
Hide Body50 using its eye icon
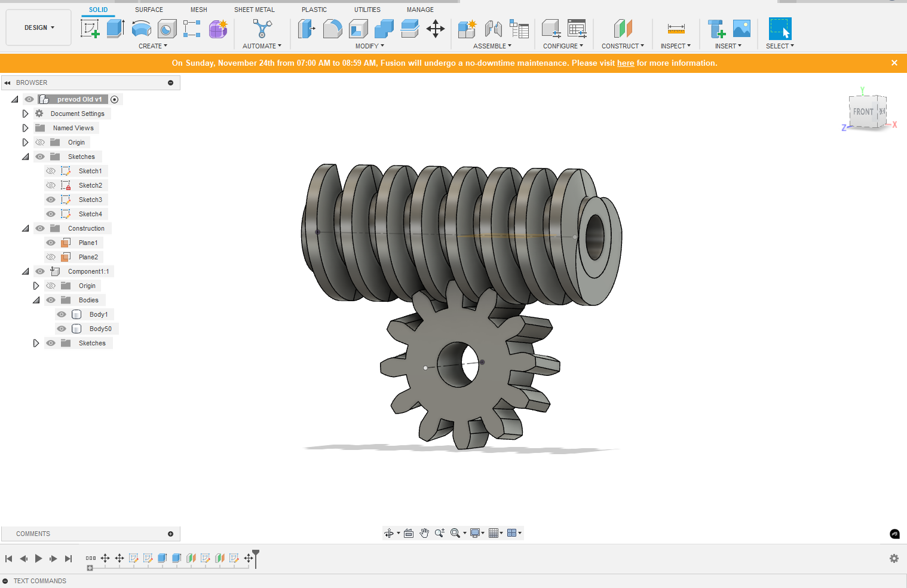(x=62, y=329)
